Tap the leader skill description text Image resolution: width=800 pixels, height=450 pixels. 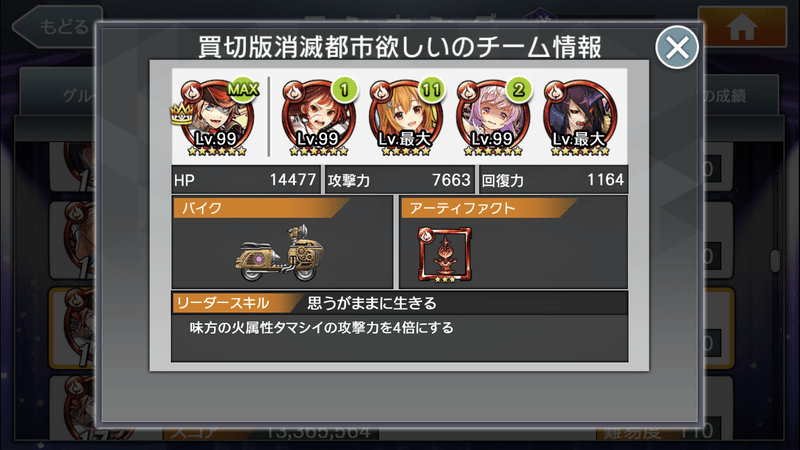coord(321,328)
